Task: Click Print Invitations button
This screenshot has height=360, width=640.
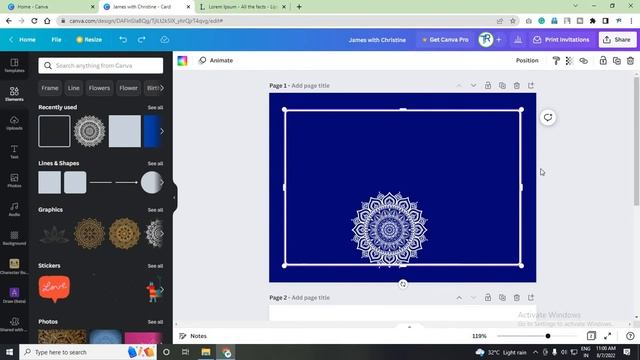Action: [x=561, y=40]
